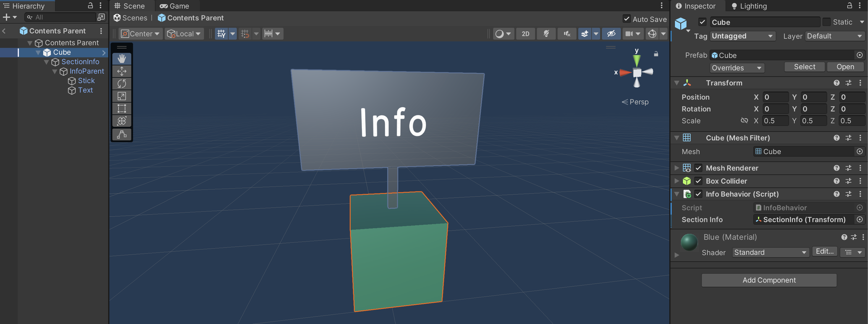Toggle scene lighting button
868x324 pixels.
pos(546,34)
